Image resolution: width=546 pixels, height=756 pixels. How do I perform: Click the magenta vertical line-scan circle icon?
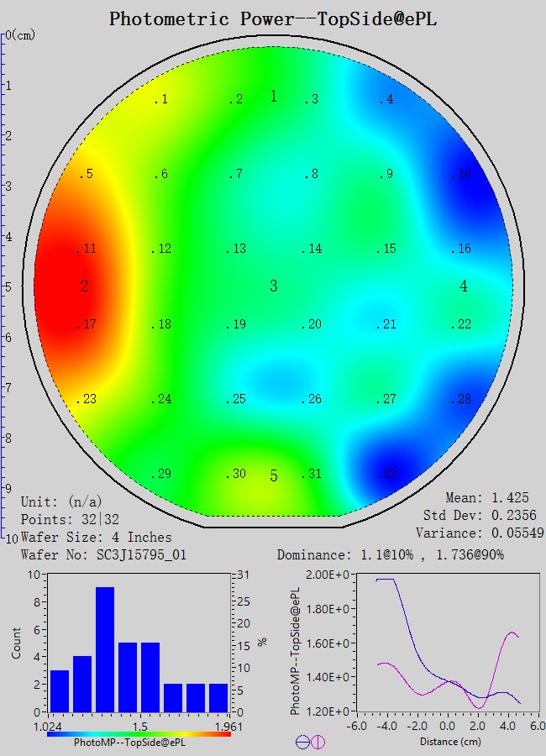pyautogui.click(x=318, y=742)
